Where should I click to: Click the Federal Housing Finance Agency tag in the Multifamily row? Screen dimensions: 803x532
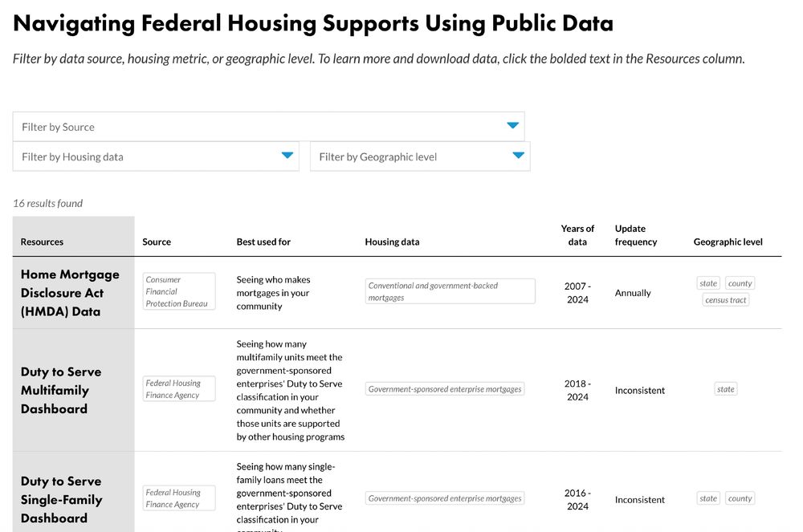178,388
